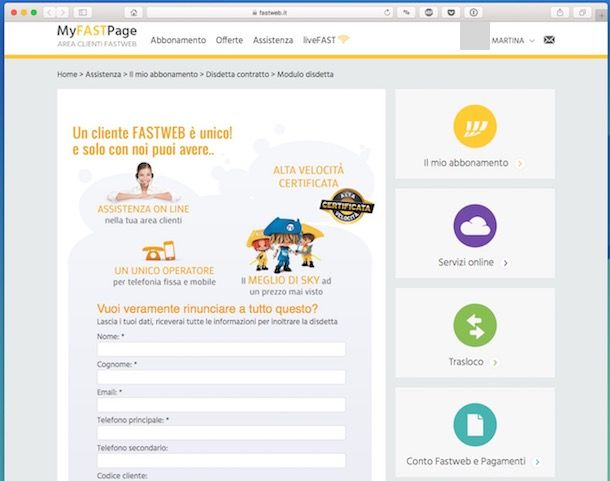The width and height of the screenshot is (610, 481).
Task: Show all tabs icon in Safari
Action: pyautogui.click(x=582, y=12)
